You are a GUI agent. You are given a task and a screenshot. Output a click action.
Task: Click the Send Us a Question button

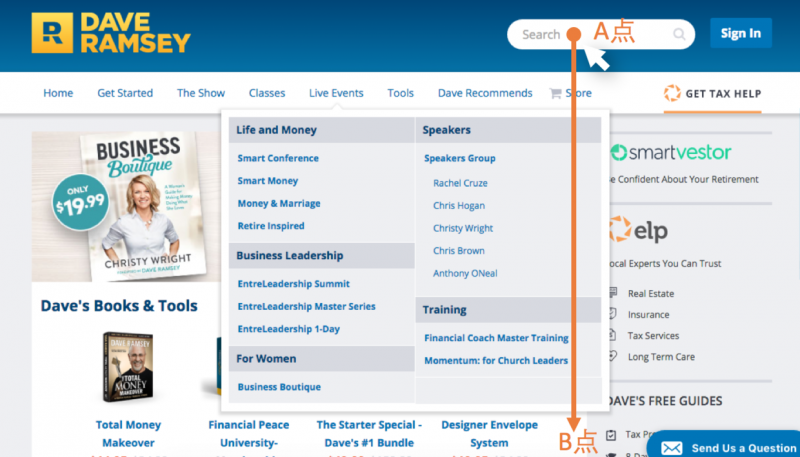pyautogui.click(x=724, y=446)
